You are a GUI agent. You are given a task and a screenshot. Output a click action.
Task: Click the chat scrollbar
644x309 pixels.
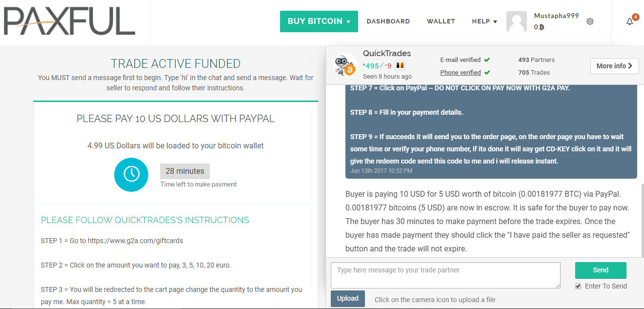(641, 220)
